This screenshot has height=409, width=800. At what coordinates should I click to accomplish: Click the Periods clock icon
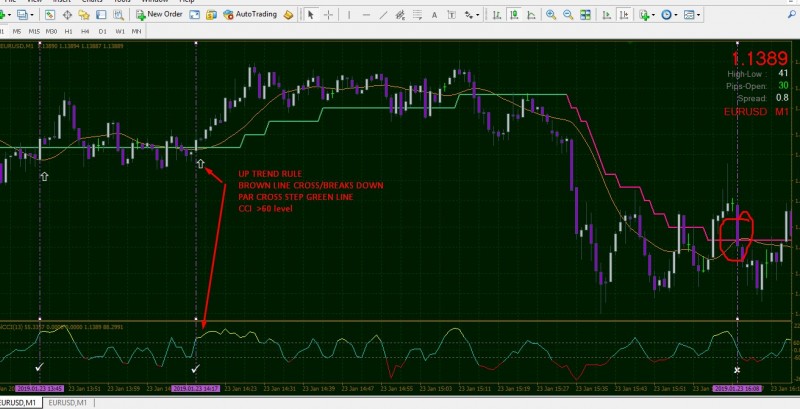pyautogui.click(x=666, y=15)
